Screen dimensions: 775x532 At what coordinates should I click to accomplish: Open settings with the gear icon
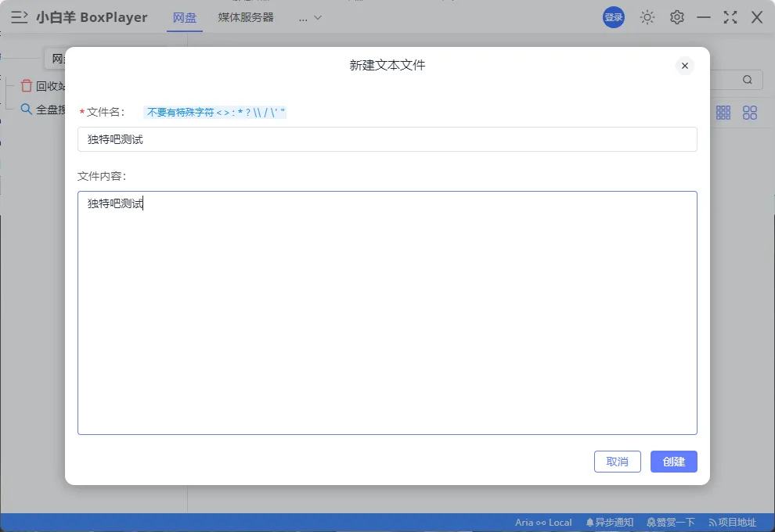676,16
